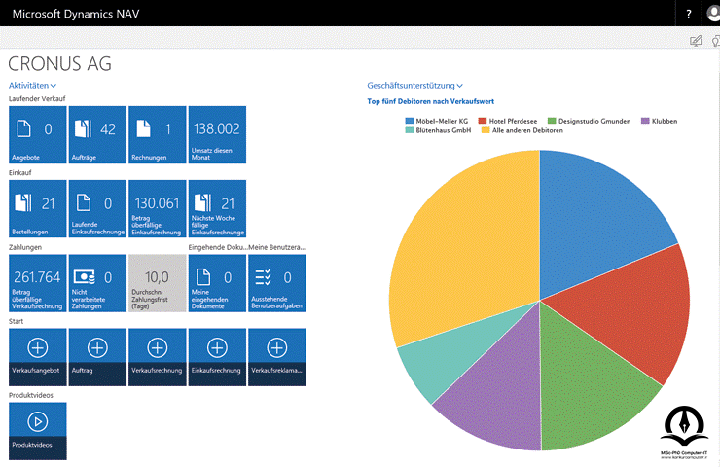This screenshot has height=467, width=720.
Task: Click Microsoft Dynamics NAV header title
Action: 76,14
